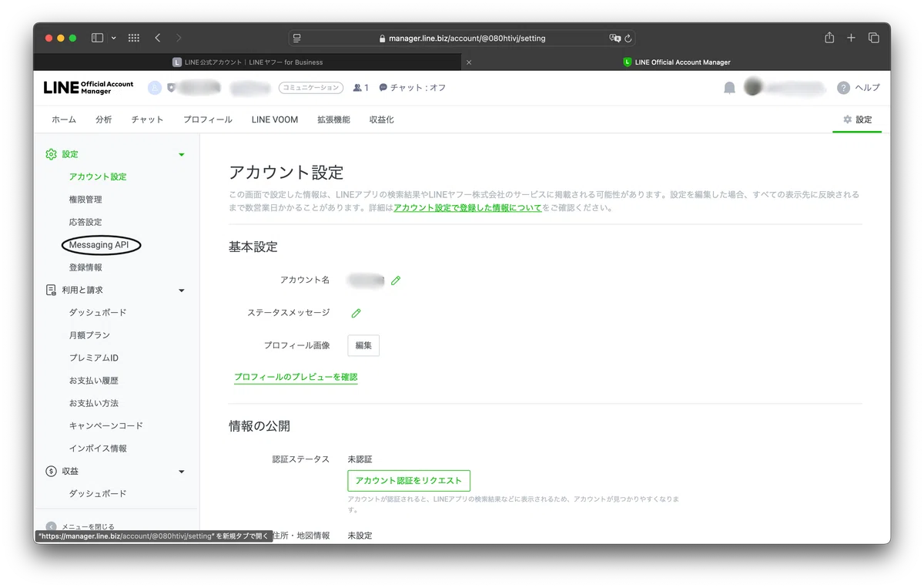Screen dimensions: 924x588
Task: Collapse the 利用と請求 section arrow
Action: click(x=182, y=291)
